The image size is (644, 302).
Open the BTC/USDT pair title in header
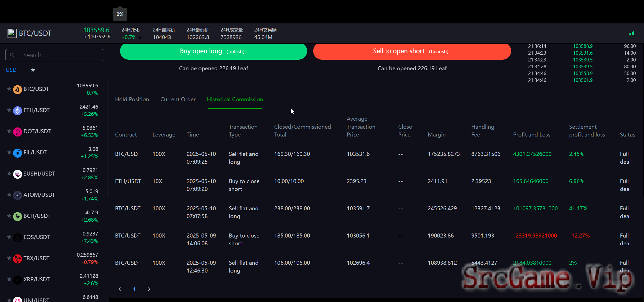[35, 33]
